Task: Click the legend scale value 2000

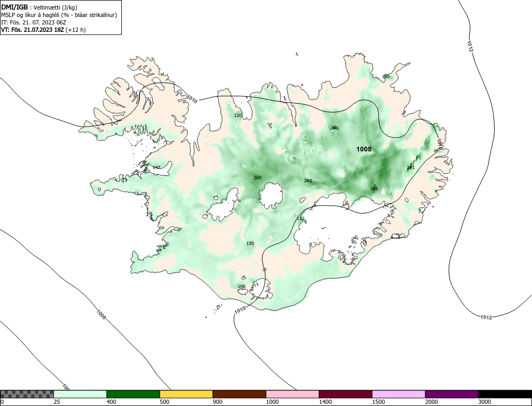Action: pos(431,402)
